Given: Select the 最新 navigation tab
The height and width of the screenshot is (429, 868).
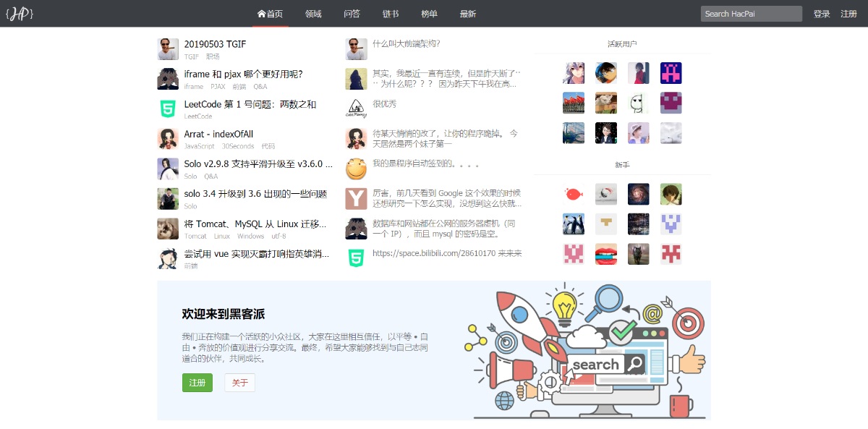Looking at the screenshot, I should [468, 13].
